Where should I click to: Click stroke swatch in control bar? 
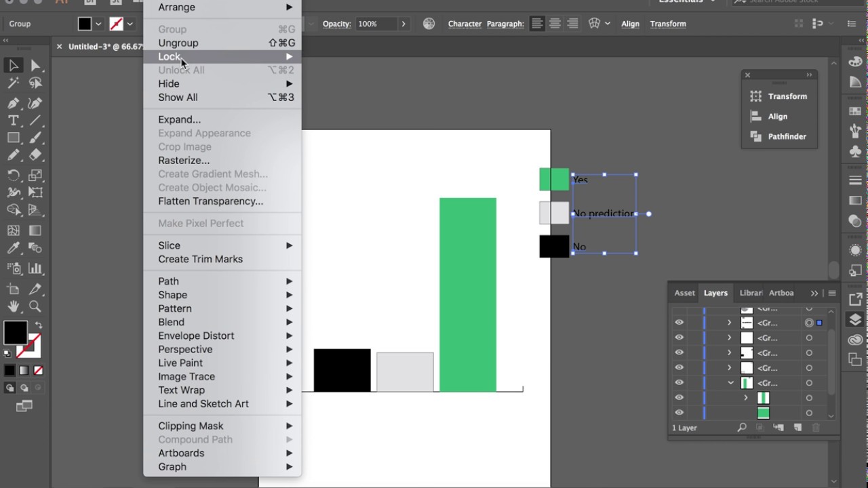tap(116, 24)
